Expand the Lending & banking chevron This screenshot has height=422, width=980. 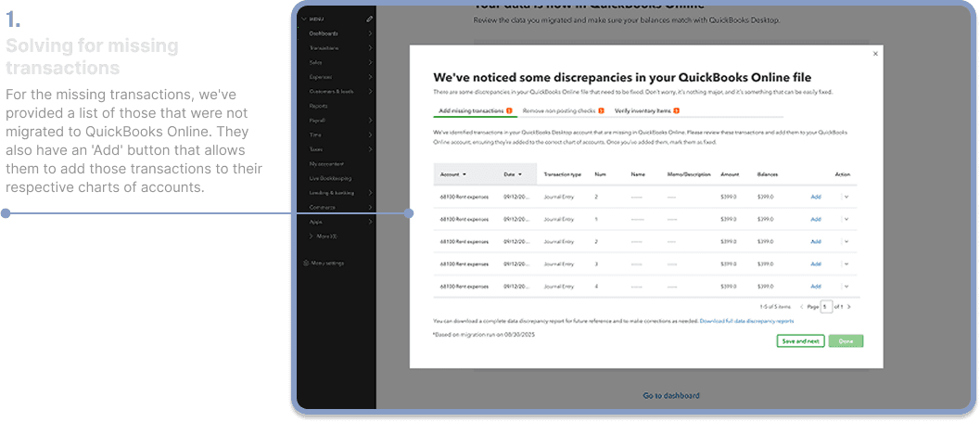[x=370, y=193]
